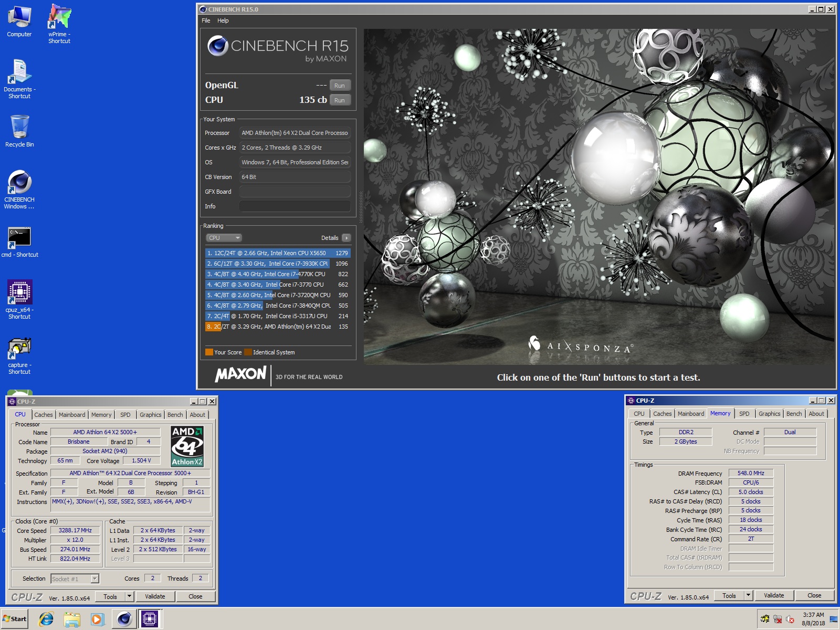Screen dimensions: 840x630
Task: Switch to Caches tab in right CPU-Z
Action: click(663, 414)
